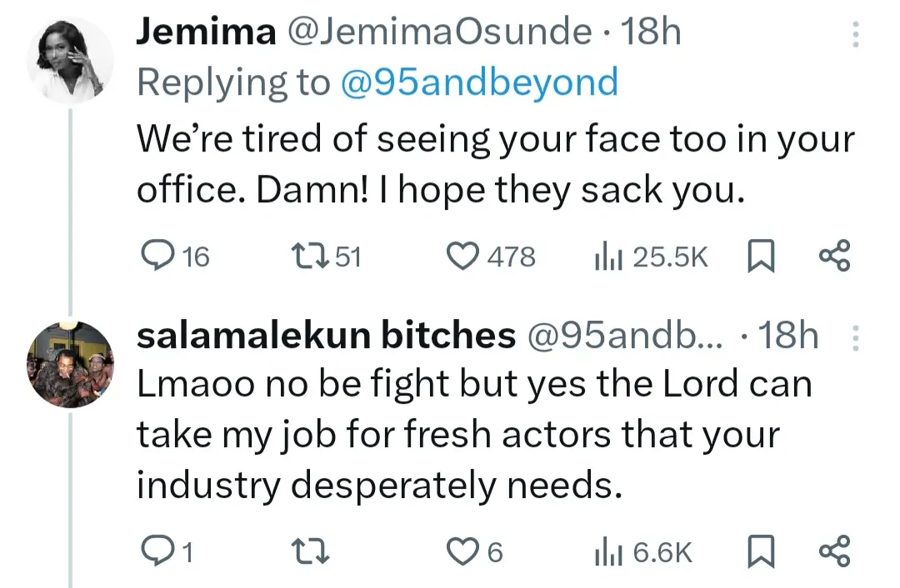Screen dimensions: 900x588
Task: Retweet Jemima's reply with 51 reposts
Action: click(312, 257)
